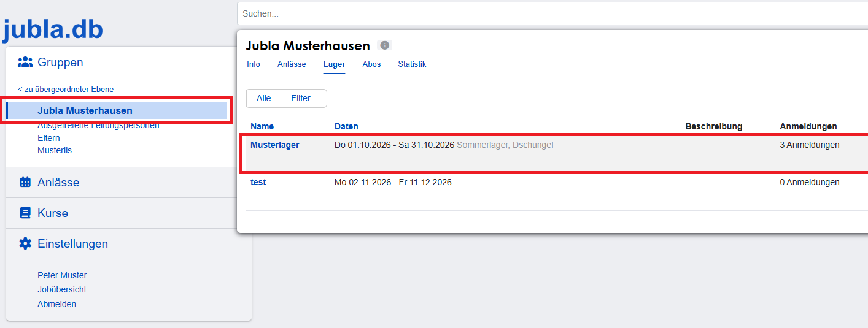
Task: Open Jobübersicht link
Action: pyautogui.click(x=62, y=289)
